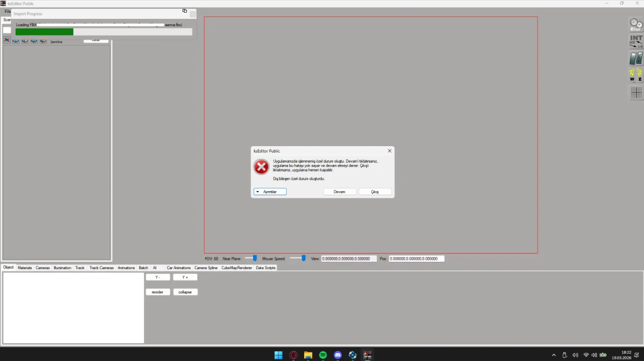Click Devam to continue
This screenshot has height=361, width=644.
click(x=339, y=192)
